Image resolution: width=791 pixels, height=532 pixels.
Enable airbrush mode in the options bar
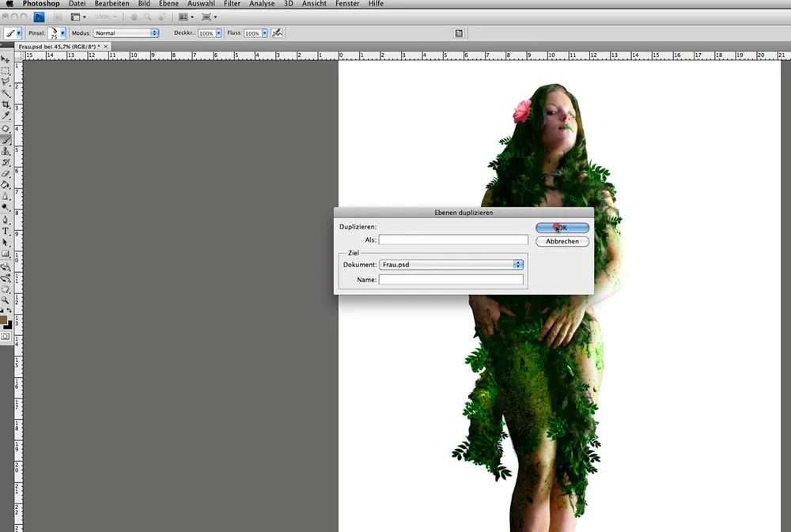pos(277,32)
